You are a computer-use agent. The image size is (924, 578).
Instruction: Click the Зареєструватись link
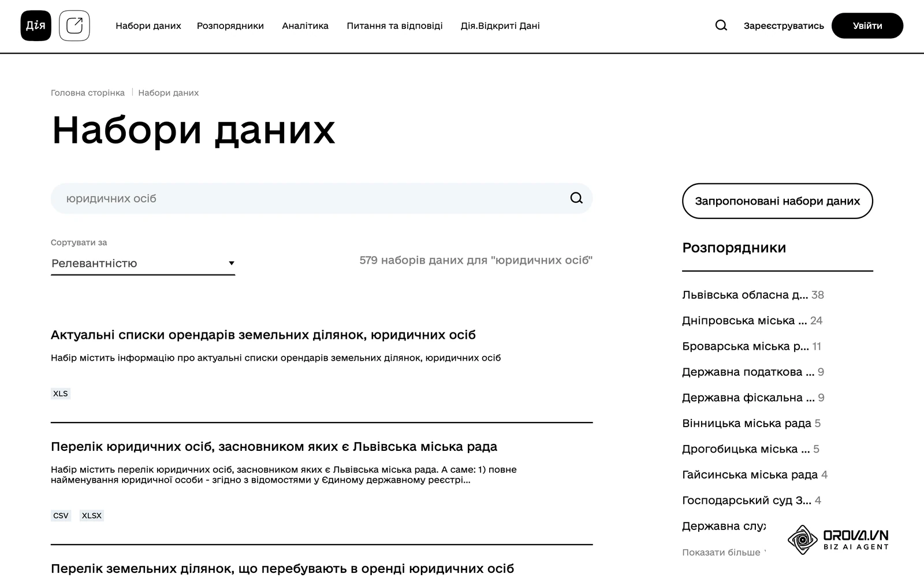(x=784, y=26)
